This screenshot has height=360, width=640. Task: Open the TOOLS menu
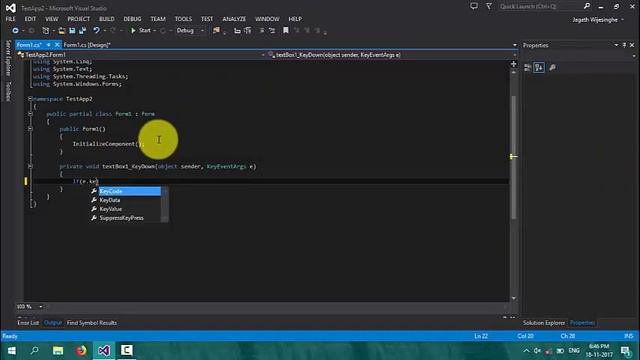[183, 19]
